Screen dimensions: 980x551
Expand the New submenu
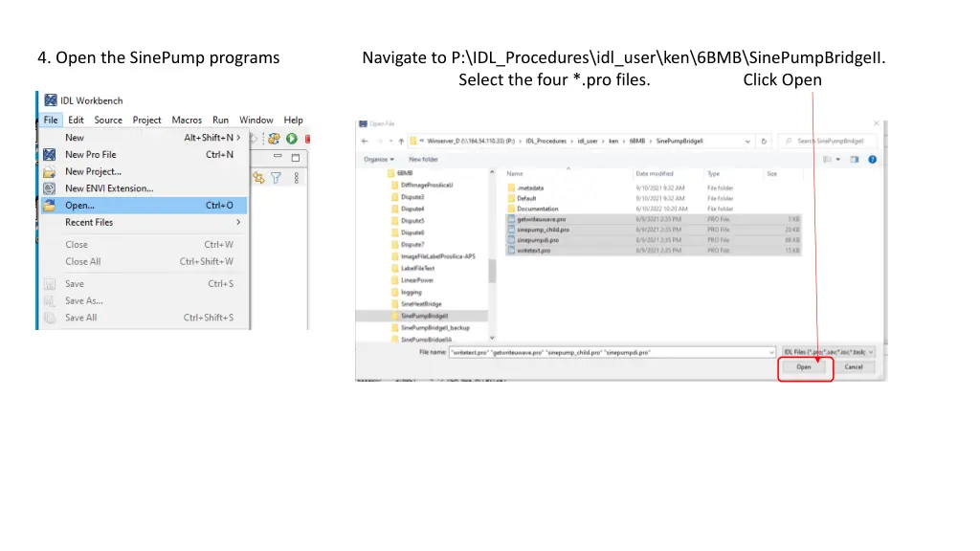[144, 138]
